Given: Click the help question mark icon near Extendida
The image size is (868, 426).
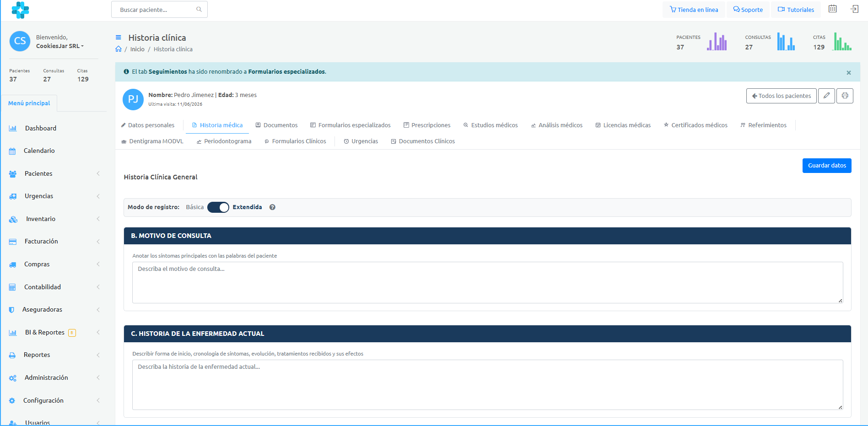Looking at the screenshot, I should point(272,207).
